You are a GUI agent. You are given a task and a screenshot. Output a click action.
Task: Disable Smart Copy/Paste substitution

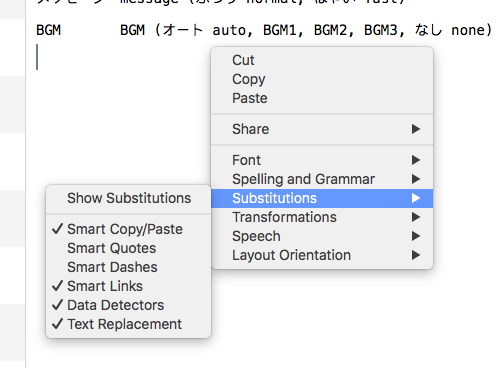click(x=129, y=229)
